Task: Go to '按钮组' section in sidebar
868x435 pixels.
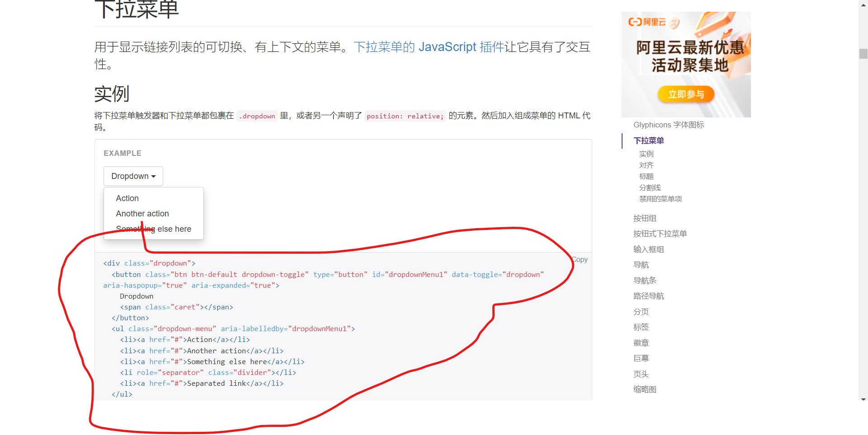Action: pyautogui.click(x=645, y=219)
